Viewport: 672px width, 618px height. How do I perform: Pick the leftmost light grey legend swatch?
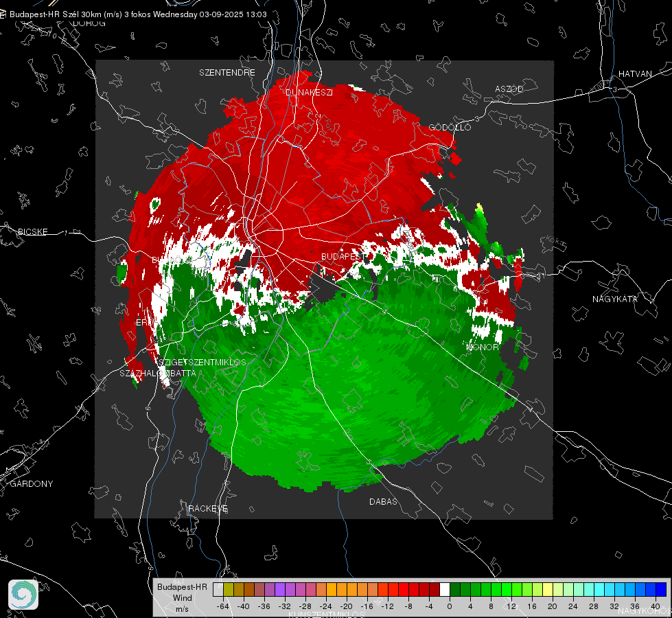(218, 590)
